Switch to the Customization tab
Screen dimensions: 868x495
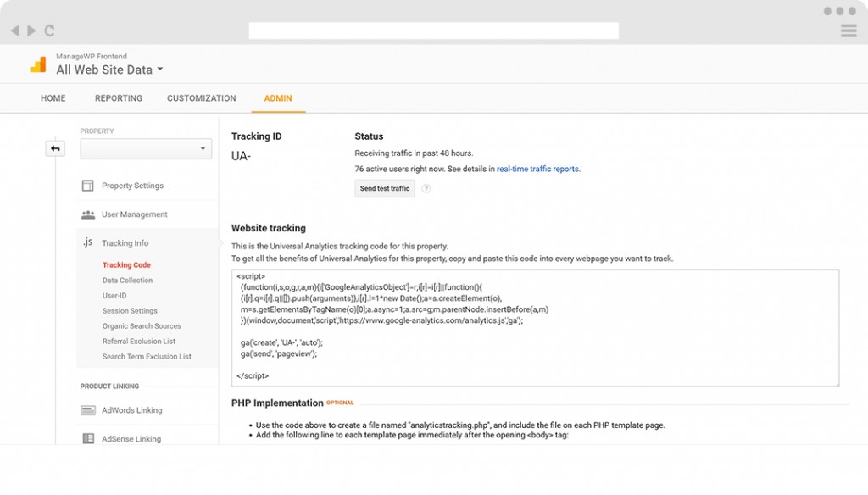202,98
